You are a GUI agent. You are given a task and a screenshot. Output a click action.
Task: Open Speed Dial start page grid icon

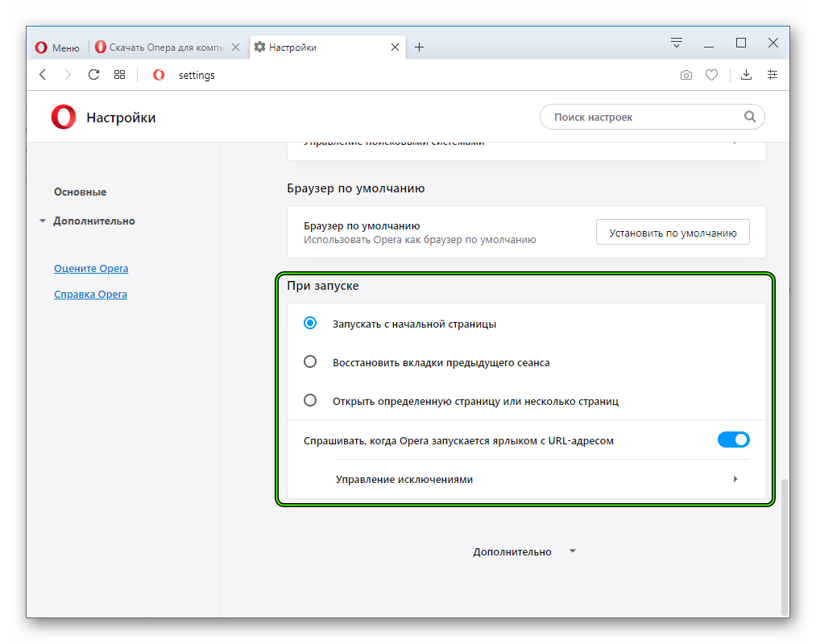tap(120, 75)
